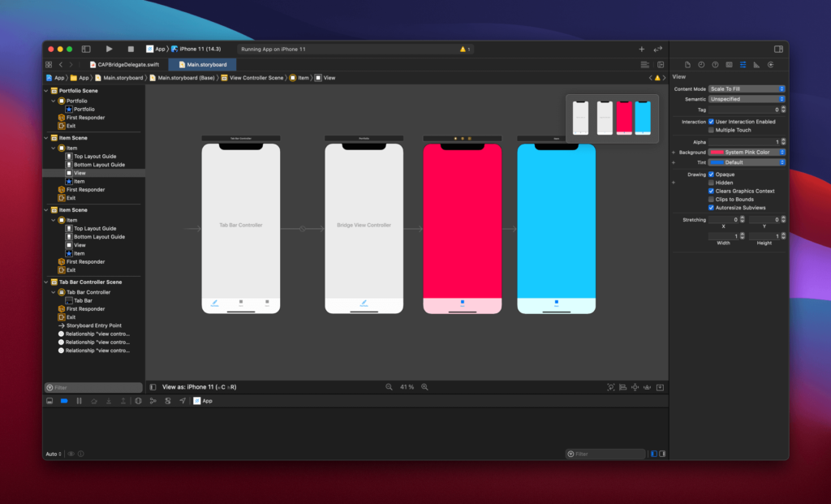
Task: Open the Identity inspector
Action: 729,64
